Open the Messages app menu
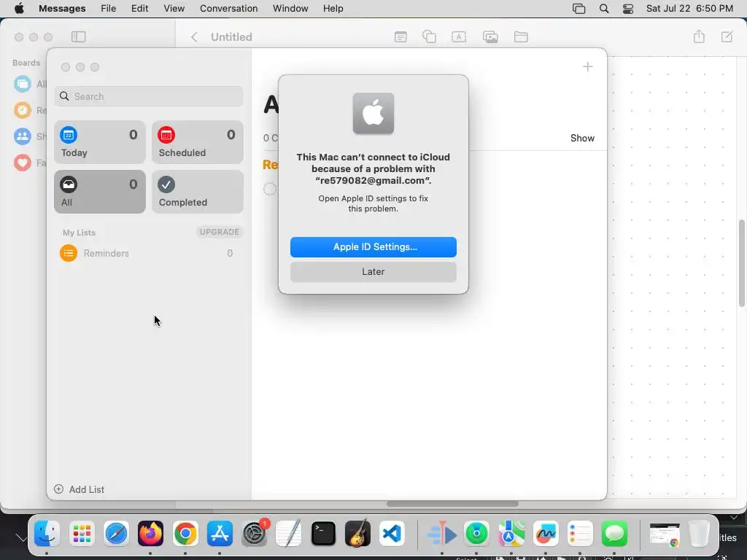The width and height of the screenshot is (747, 560). tap(62, 9)
